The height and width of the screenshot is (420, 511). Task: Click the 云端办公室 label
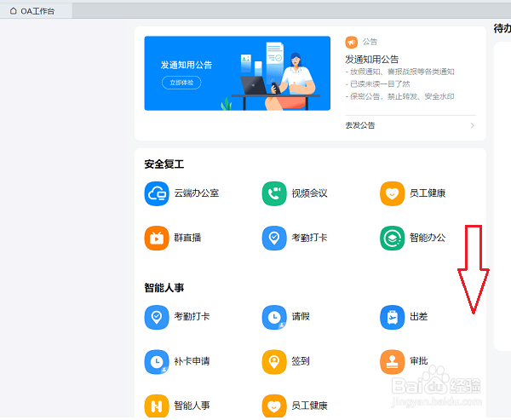(x=196, y=193)
